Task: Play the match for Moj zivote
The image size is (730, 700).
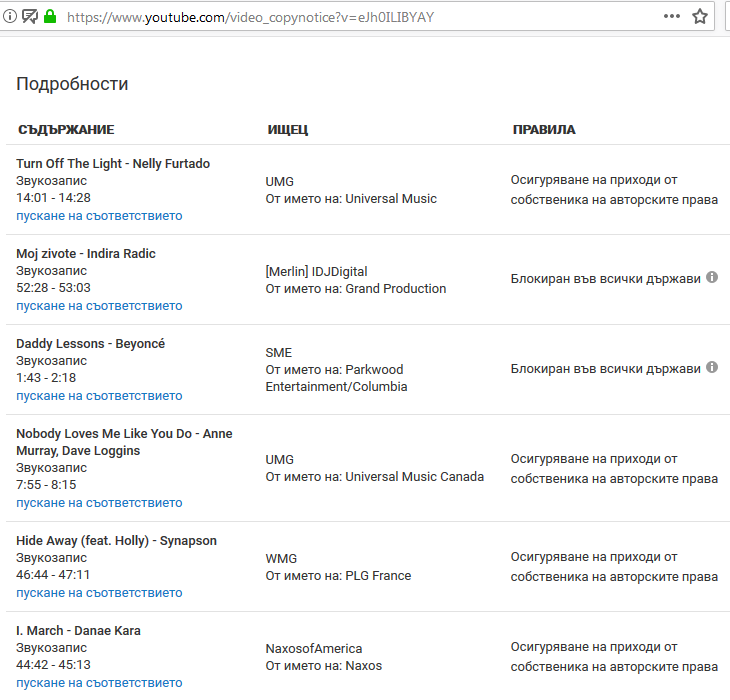Action: click(x=99, y=306)
